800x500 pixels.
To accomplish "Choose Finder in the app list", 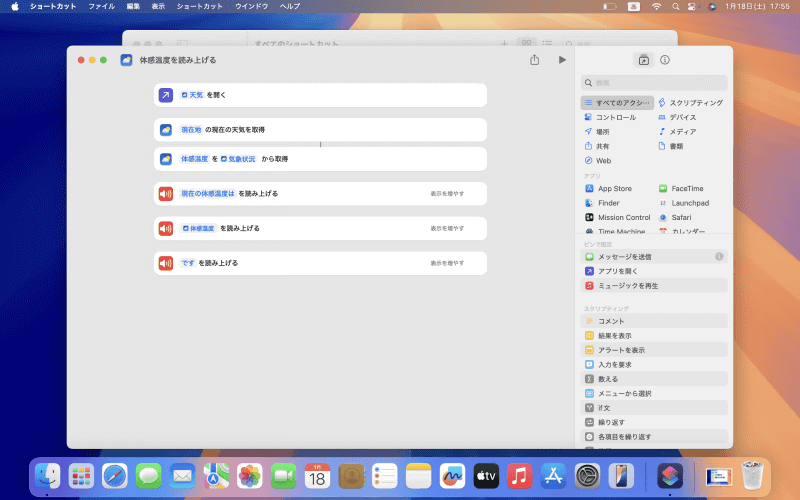I will [x=603, y=203].
